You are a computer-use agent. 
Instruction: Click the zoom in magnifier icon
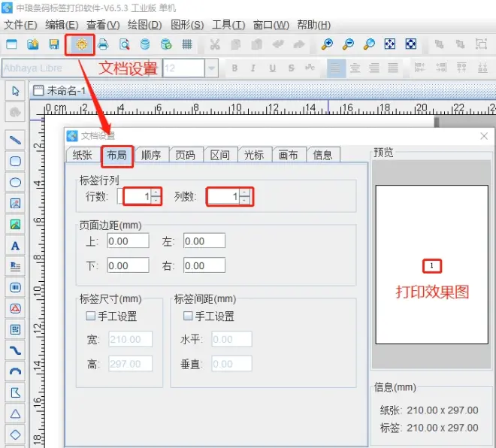click(x=327, y=44)
